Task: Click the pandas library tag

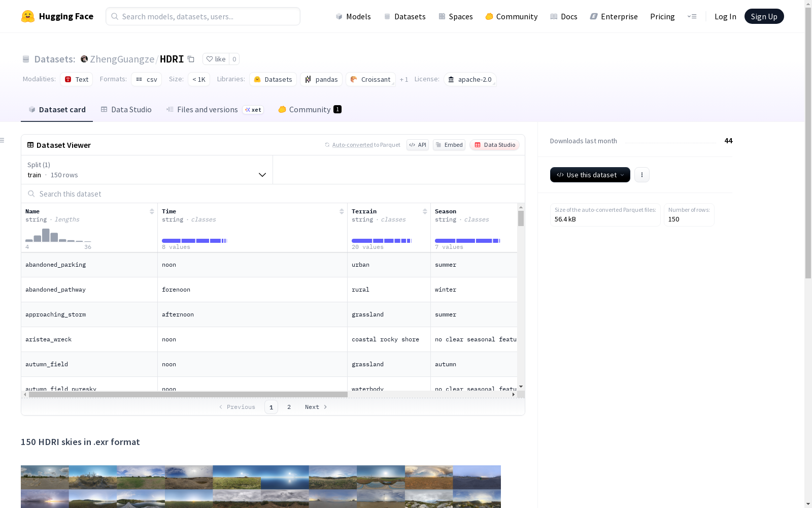Action: click(x=321, y=79)
